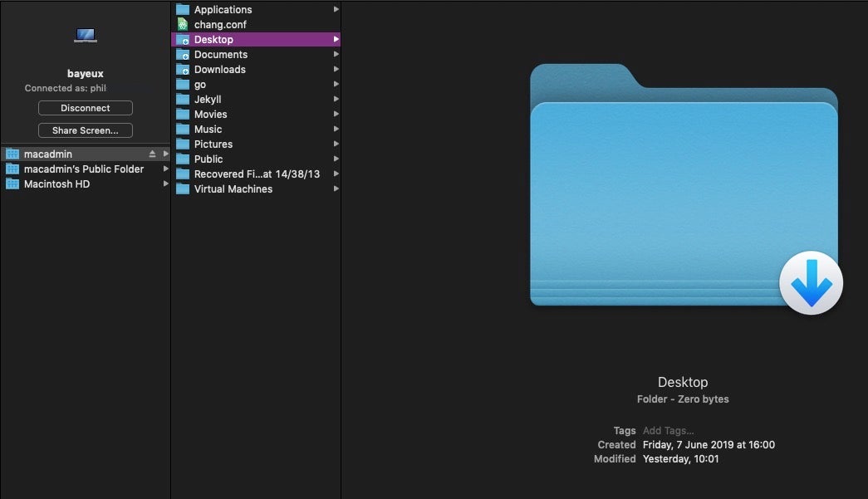Click the Macintosh HD volume icon

pos(12,184)
